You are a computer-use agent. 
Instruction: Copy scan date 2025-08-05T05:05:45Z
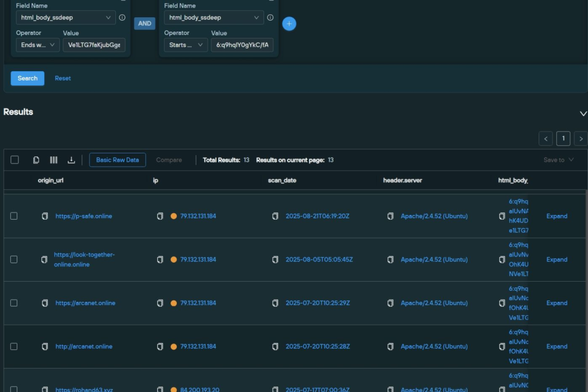[x=275, y=260]
